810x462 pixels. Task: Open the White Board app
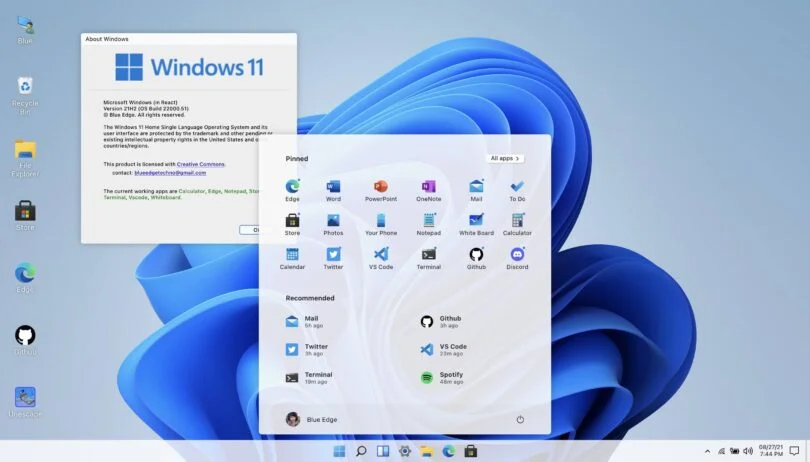(476, 224)
